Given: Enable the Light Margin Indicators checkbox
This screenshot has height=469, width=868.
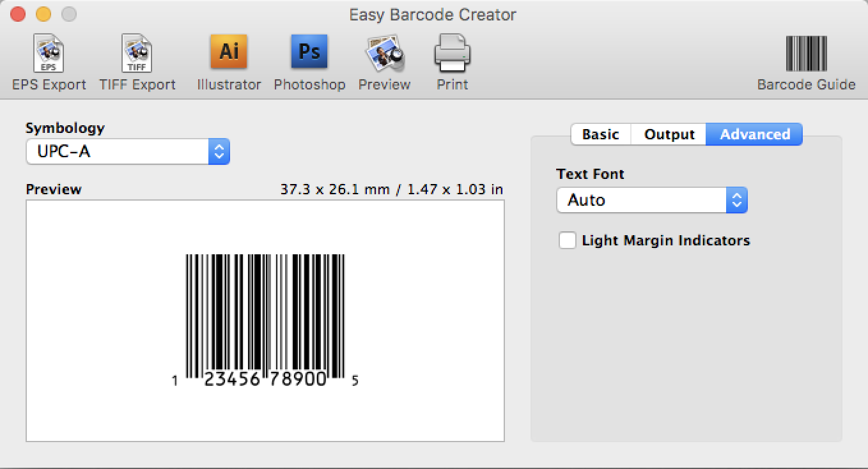Looking at the screenshot, I should pos(567,241).
